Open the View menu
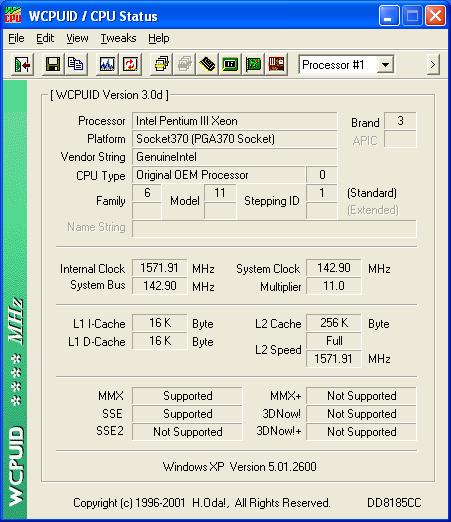This screenshot has height=522, width=451. [x=77, y=38]
